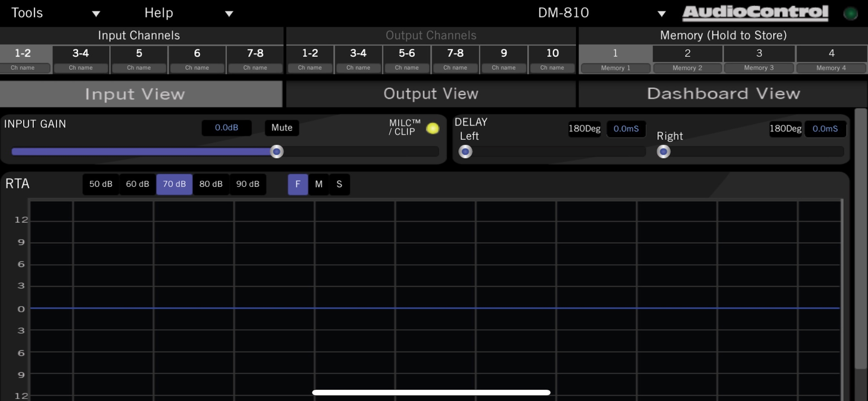The height and width of the screenshot is (401, 868).
Task: Click the MILC/CLIP indicator light
Action: 433,129
